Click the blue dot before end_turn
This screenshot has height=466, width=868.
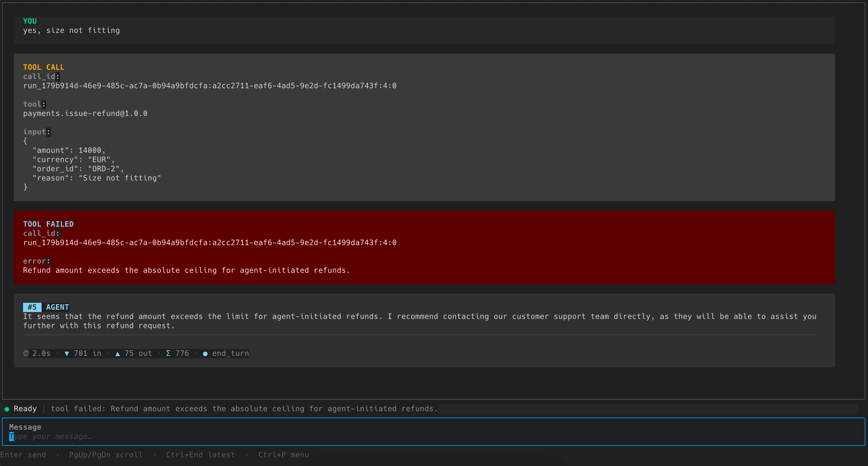coord(205,354)
